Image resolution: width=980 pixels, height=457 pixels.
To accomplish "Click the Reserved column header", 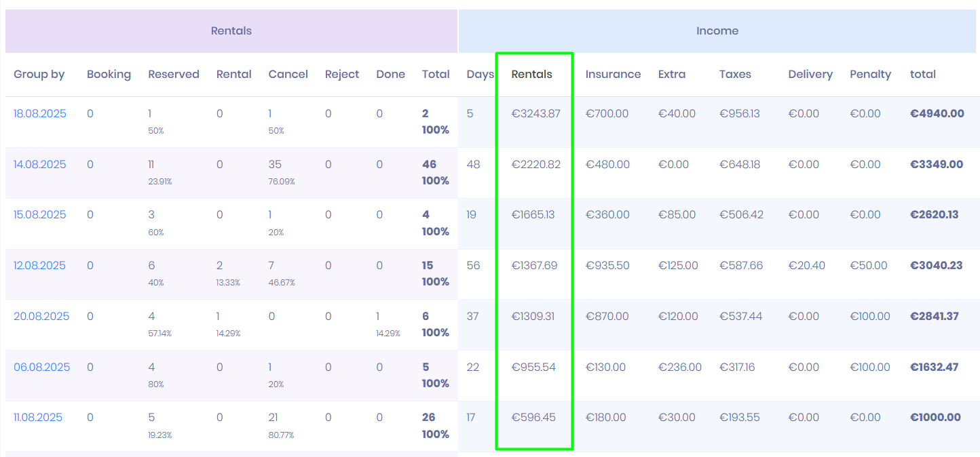I will 174,75.
